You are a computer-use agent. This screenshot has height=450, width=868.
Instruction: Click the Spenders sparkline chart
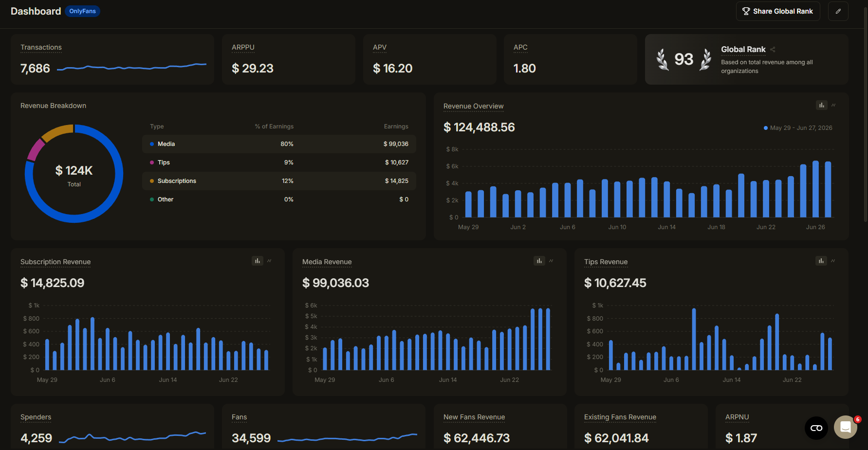click(x=132, y=437)
